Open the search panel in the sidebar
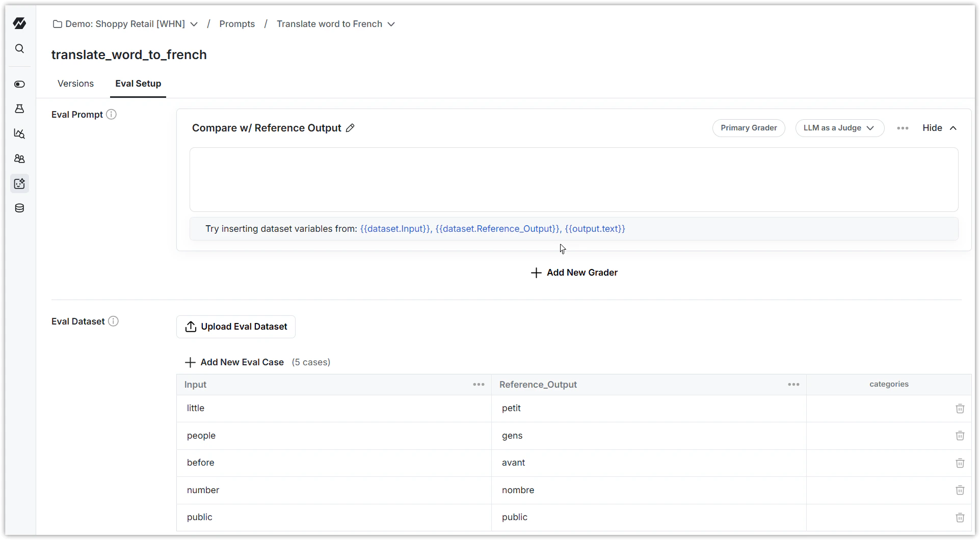The image size is (980, 540). pyautogui.click(x=19, y=48)
